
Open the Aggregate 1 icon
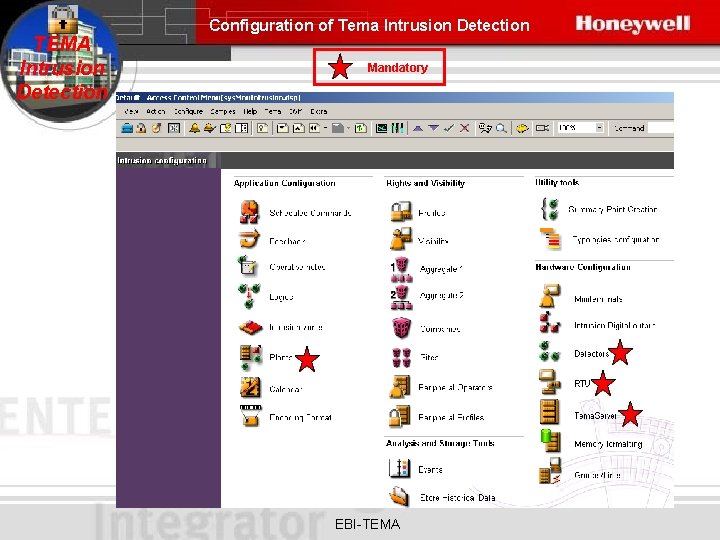401,269
